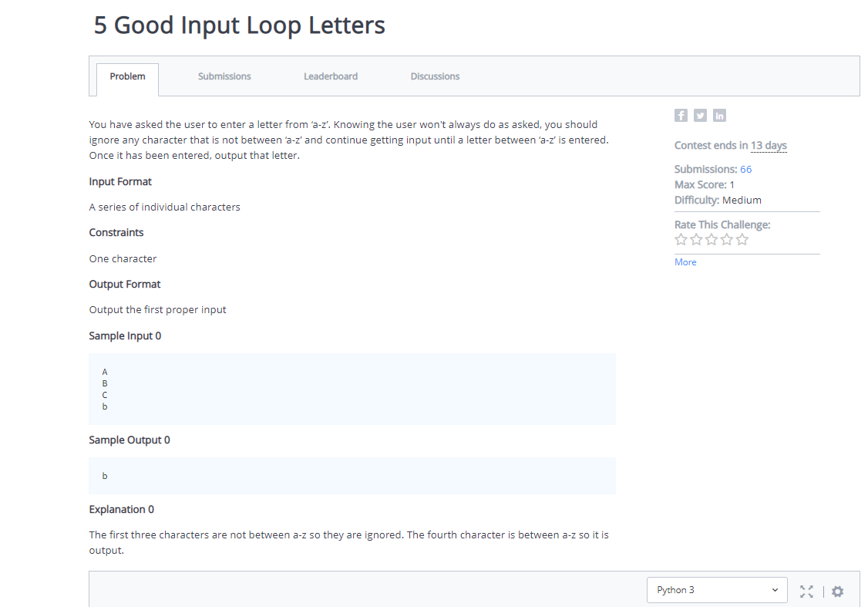Rate the challenge one star
This screenshot has width=868, height=607.
681,239
